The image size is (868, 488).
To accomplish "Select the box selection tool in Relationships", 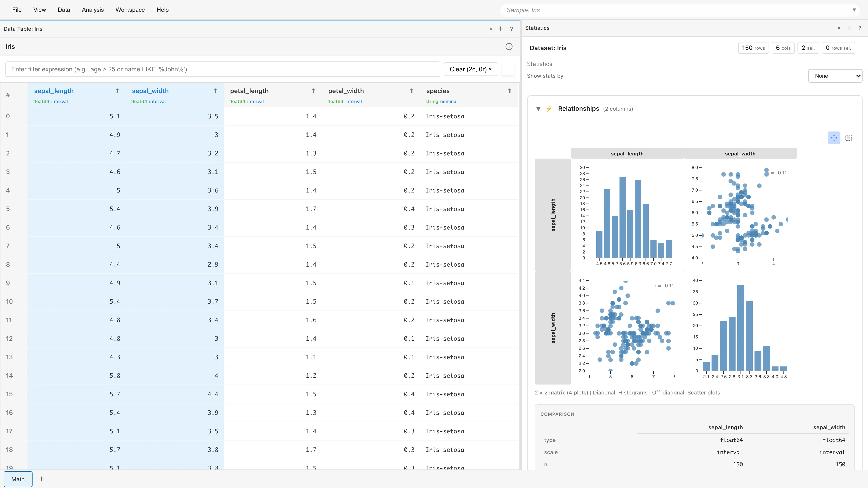I will 849,138.
